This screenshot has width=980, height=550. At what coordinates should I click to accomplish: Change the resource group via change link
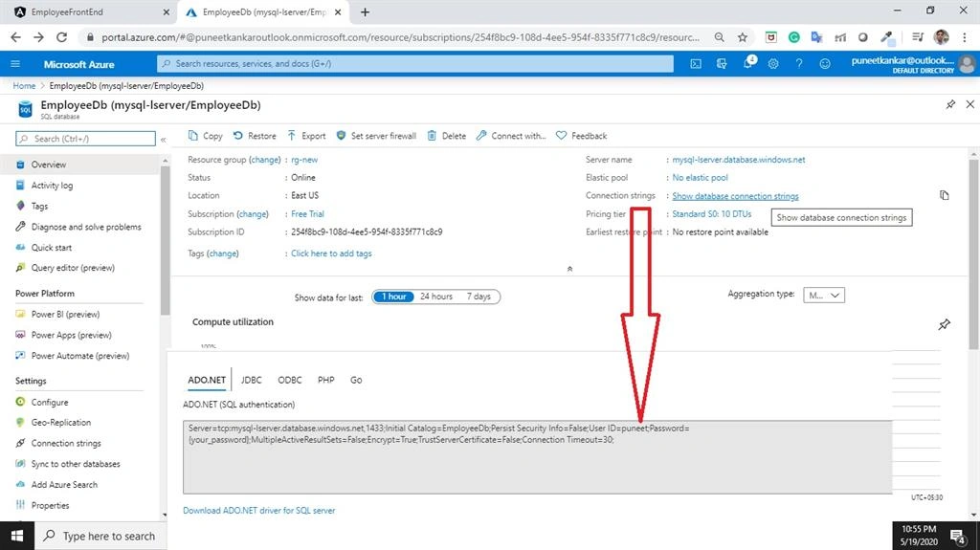[265, 160]
